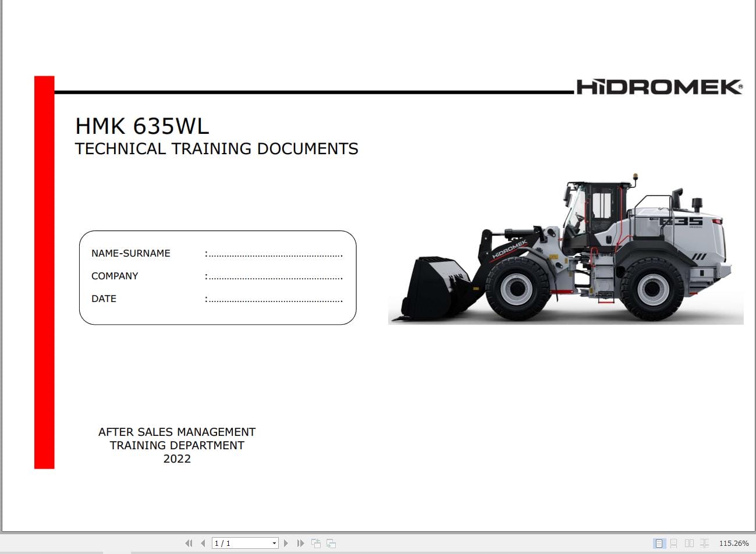Click the 115.26% zoom level

[x=734, y=543]
